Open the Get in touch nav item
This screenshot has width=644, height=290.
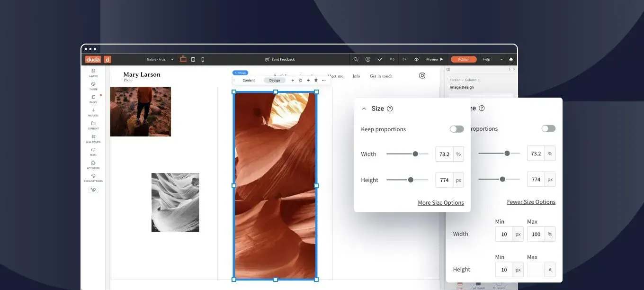tap(381, 76)
